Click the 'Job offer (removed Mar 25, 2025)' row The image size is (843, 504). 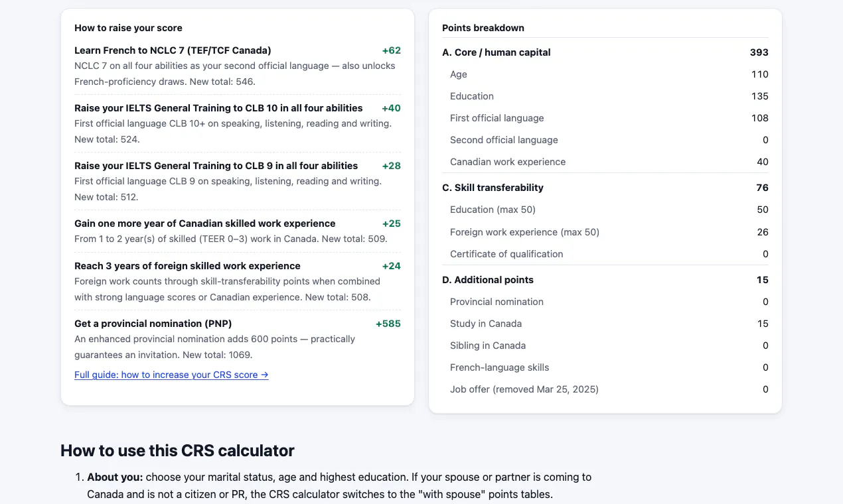(x=605, y=389)
